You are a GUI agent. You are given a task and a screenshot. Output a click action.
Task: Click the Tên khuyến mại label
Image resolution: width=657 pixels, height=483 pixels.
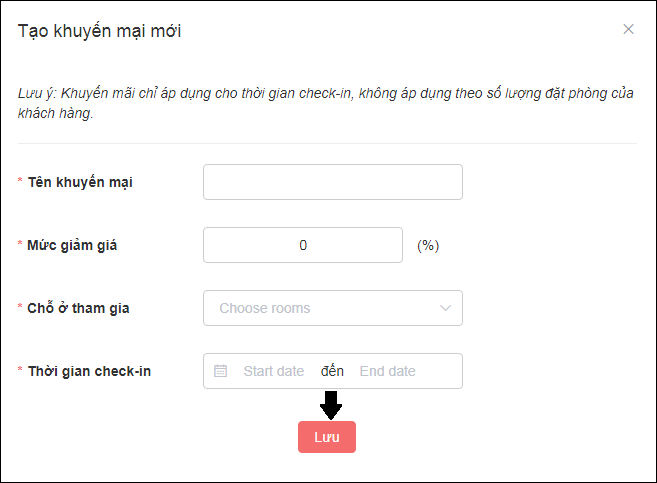(x=80, y=182)
